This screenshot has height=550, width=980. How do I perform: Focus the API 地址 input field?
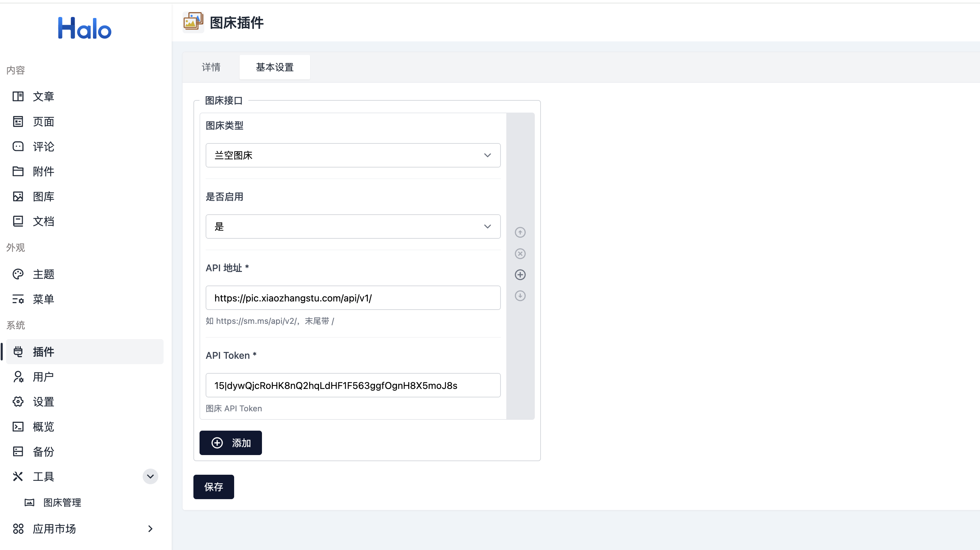point(353,298)
